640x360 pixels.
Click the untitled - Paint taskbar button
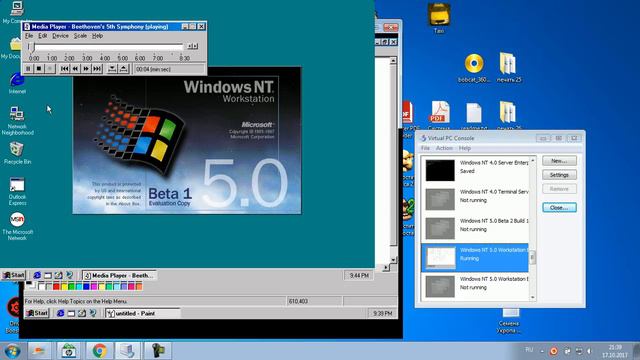click(142, 313)
